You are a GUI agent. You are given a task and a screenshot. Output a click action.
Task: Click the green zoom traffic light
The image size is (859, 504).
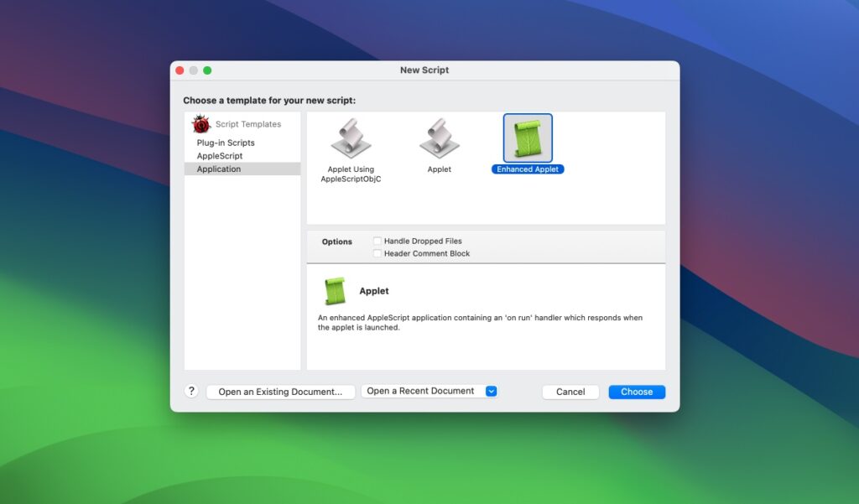207,70
